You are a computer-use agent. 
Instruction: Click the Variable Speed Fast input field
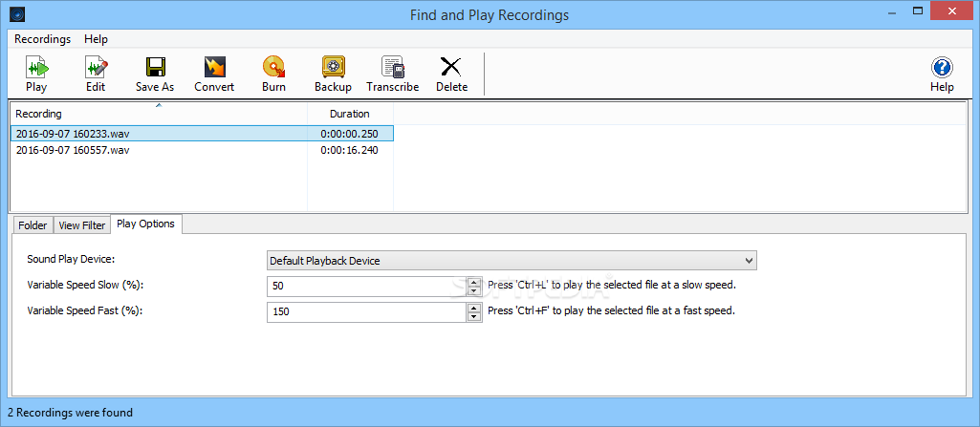pos(367,311)
